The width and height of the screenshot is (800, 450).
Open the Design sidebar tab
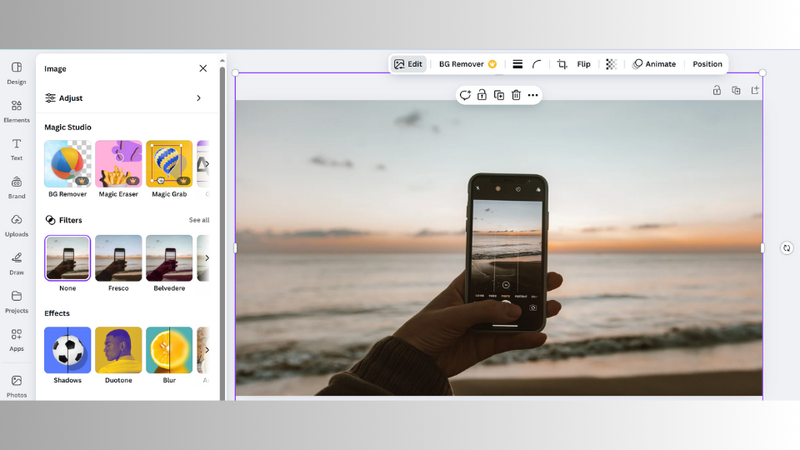tap(16, 73)
